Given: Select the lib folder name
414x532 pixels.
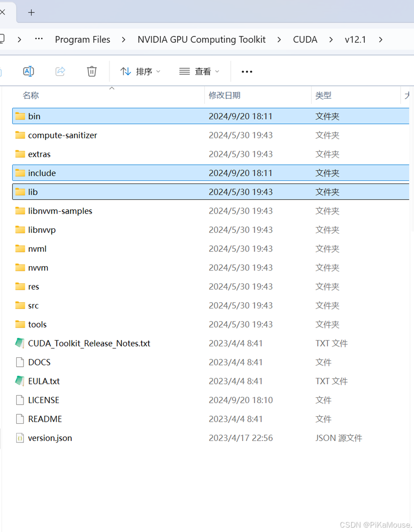Looking at the screenshot, I should point(33,192).
